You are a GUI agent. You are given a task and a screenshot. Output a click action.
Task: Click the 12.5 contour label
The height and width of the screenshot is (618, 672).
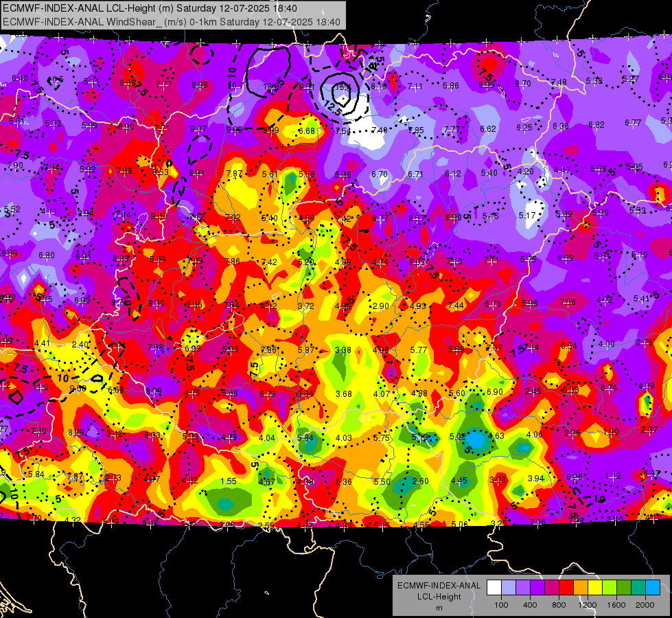[x=333, y=108]
